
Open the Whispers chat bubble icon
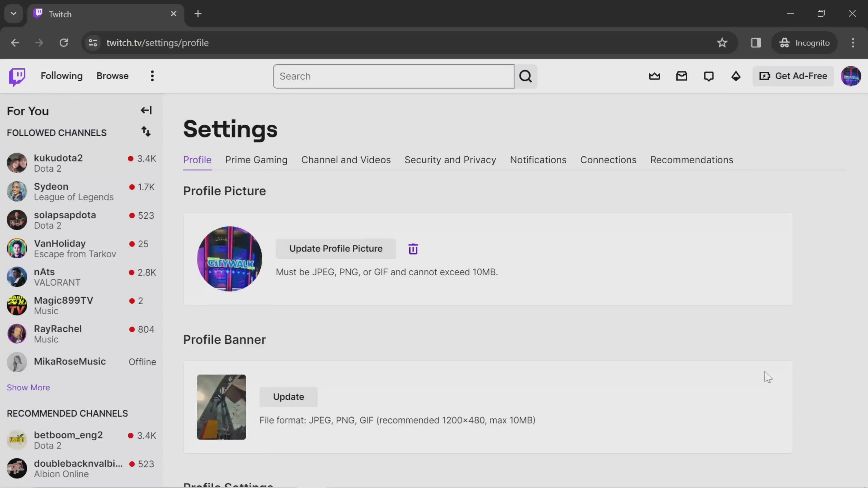(x=709, y=76)
